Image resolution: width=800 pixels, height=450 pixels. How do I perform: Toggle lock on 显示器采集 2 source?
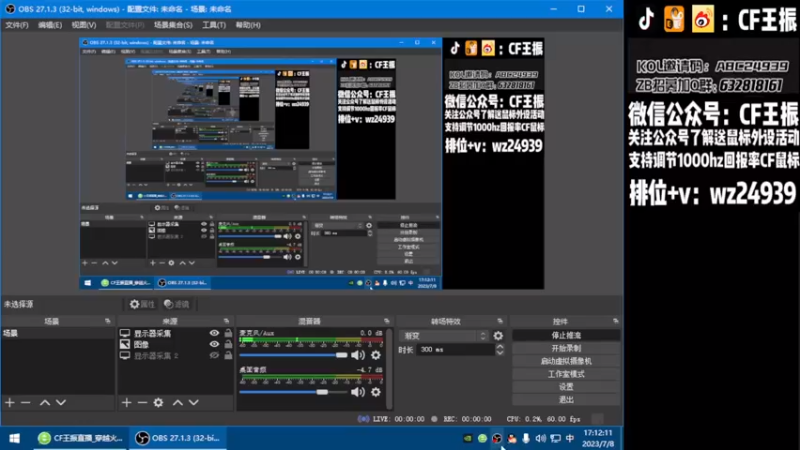pos(228,355)
